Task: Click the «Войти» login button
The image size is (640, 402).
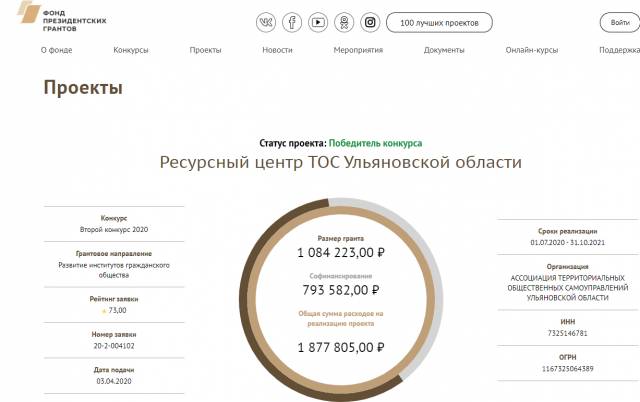Action: coord(620,22)
